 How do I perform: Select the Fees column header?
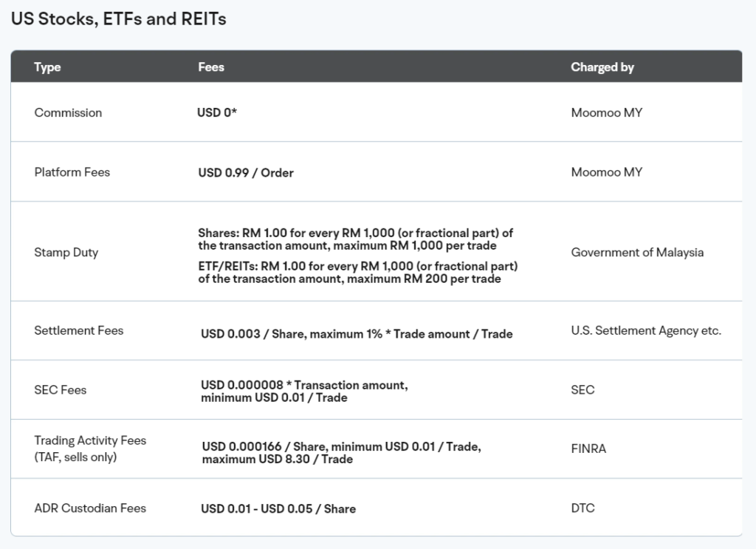(x=211, y=67)
